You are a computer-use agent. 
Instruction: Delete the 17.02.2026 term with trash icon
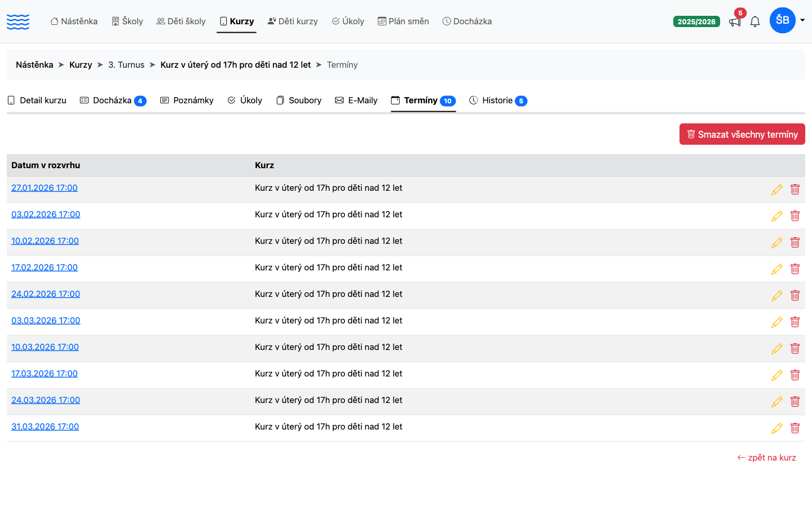(795, 269)
